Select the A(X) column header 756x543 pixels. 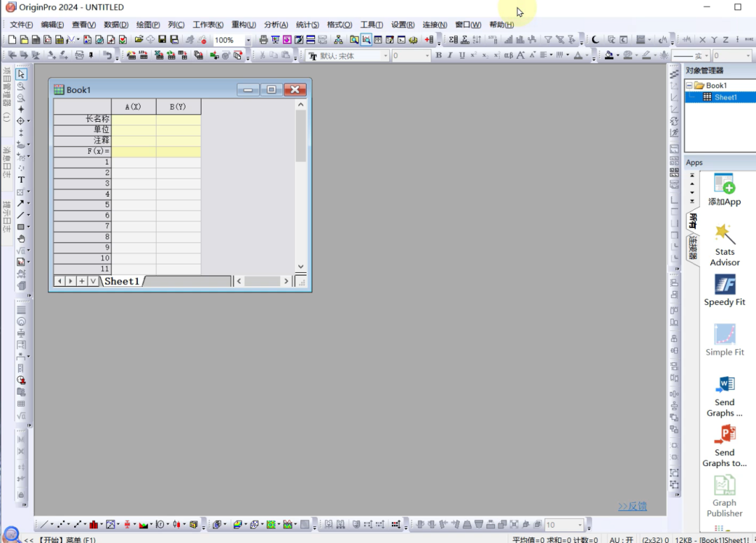pyautogui.click(x=134, y=106)
